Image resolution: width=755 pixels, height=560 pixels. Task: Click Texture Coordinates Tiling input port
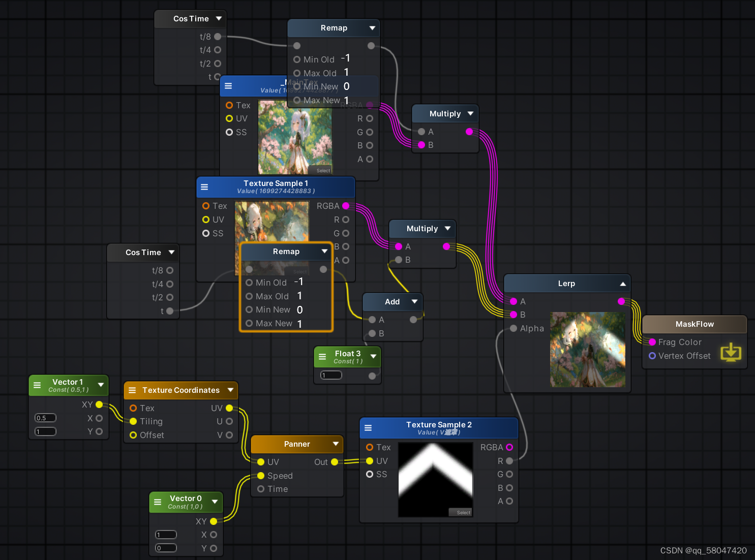(x=133, y=421)
